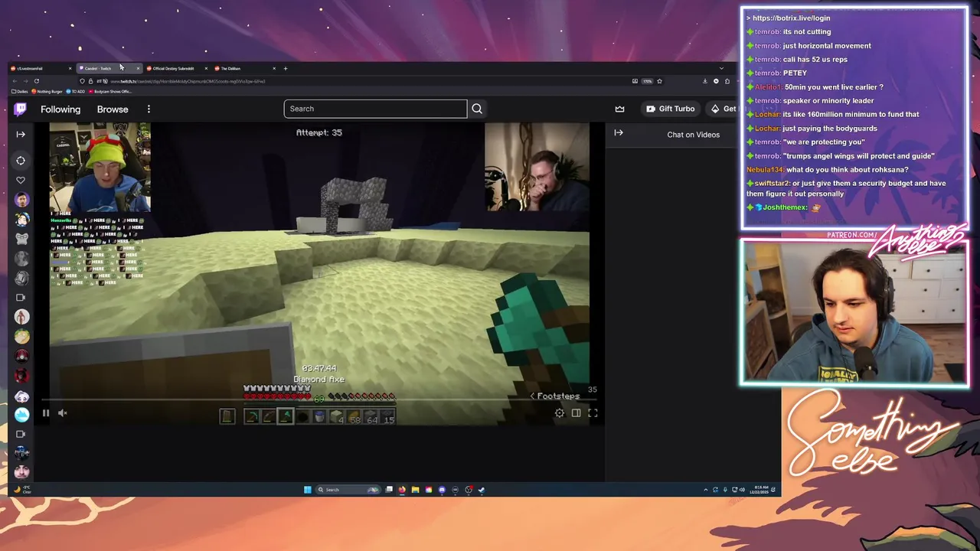Toggle theatre mode on the player
Screen dimensions: 980x551
576,413
